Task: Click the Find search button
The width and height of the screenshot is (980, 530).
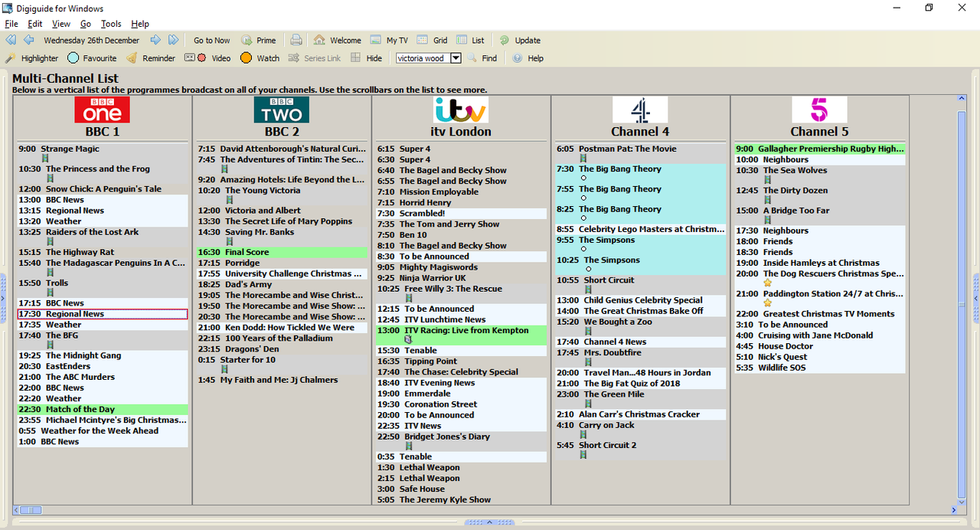Action: coord(482,58)
